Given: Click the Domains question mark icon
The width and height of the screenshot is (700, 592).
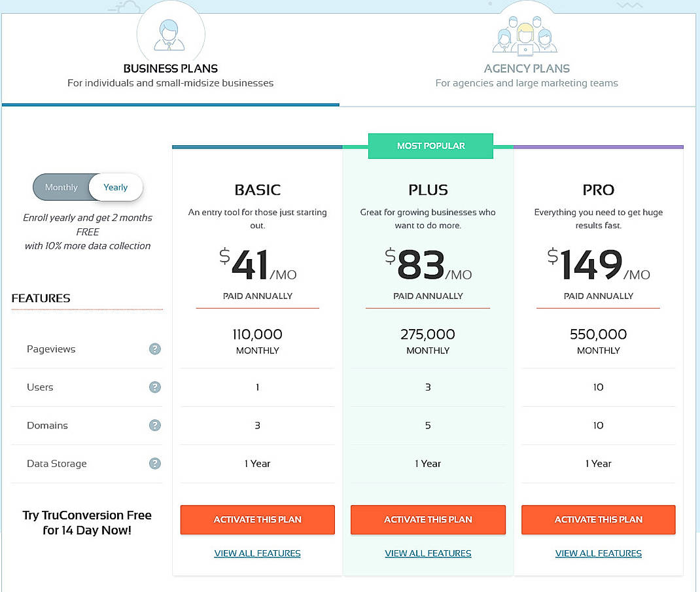Looking at the screenshot, I should pyautogui.click(x=154, y=425).
